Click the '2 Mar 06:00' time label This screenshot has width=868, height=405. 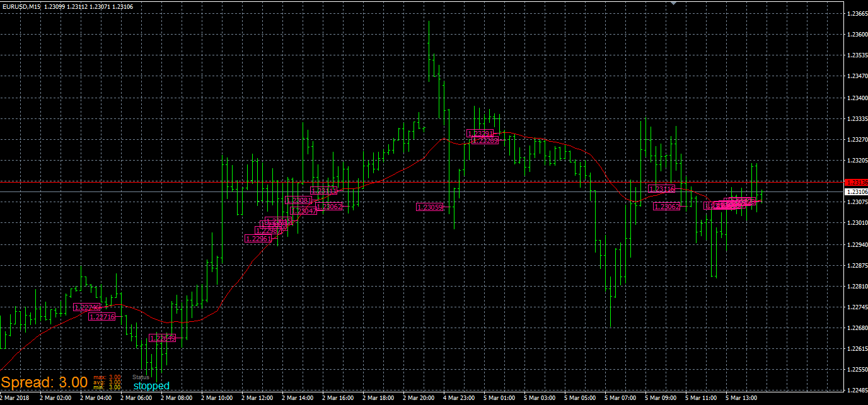coord(136,398)
